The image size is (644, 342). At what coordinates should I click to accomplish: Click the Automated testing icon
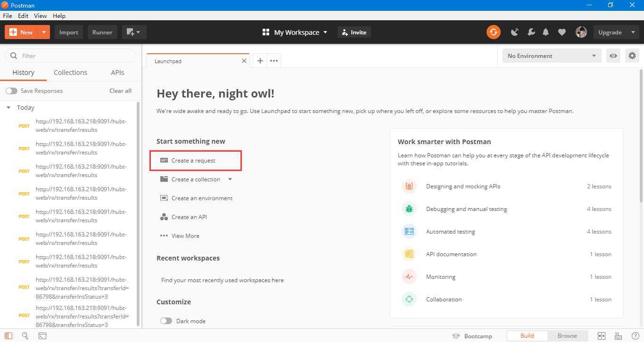409,231
